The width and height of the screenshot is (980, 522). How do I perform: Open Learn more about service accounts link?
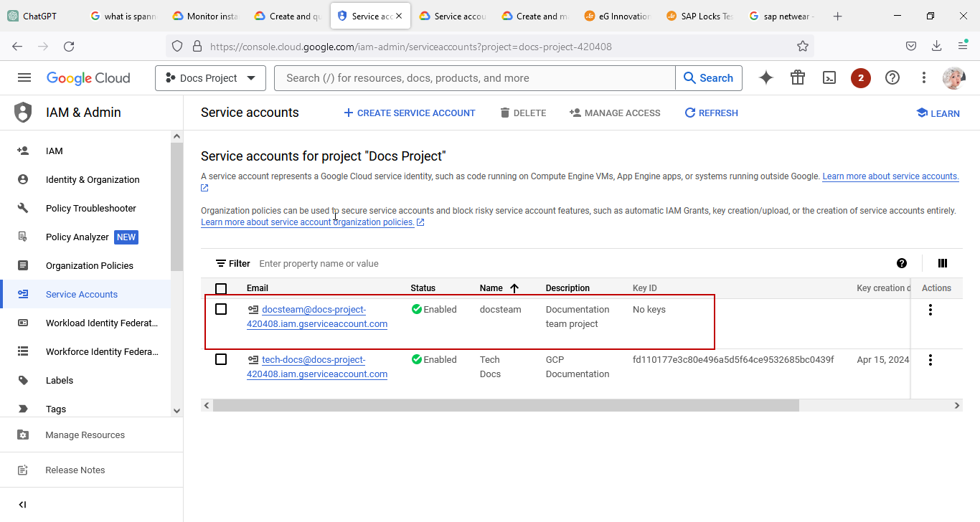[890, 176]
